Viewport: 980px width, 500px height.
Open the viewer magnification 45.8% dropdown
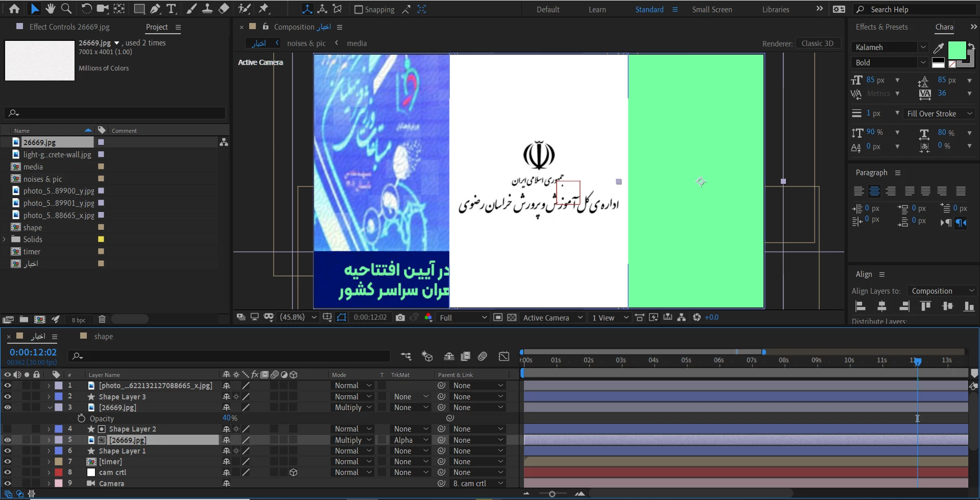pos(298,317)
